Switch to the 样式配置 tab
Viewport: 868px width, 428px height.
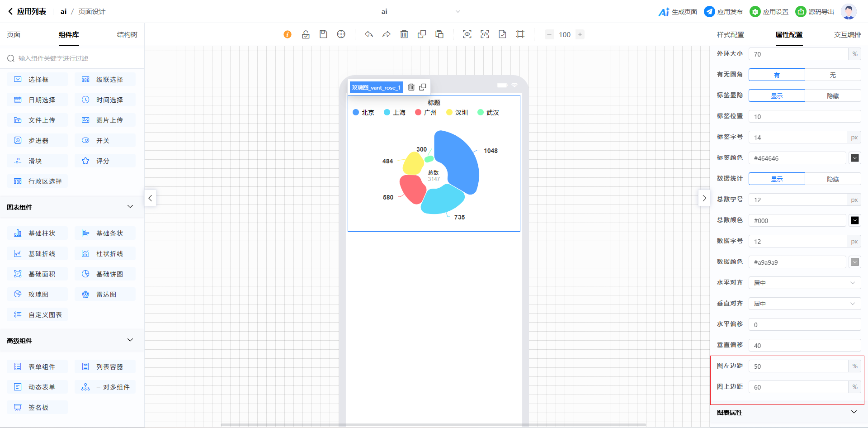click(730, 35)
